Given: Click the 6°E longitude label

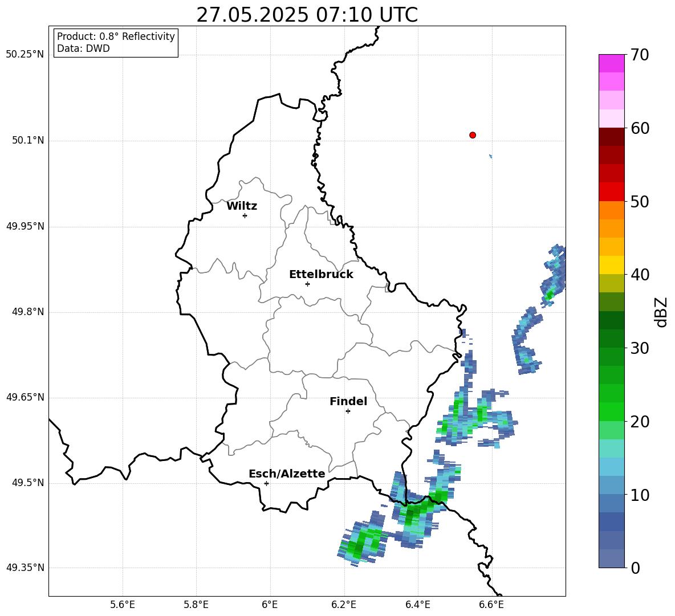Looking at the screenshot, I should 270,605.
